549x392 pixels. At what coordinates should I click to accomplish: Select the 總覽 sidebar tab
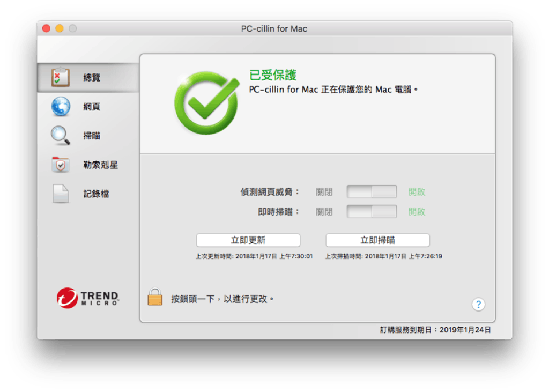[88, 77]
